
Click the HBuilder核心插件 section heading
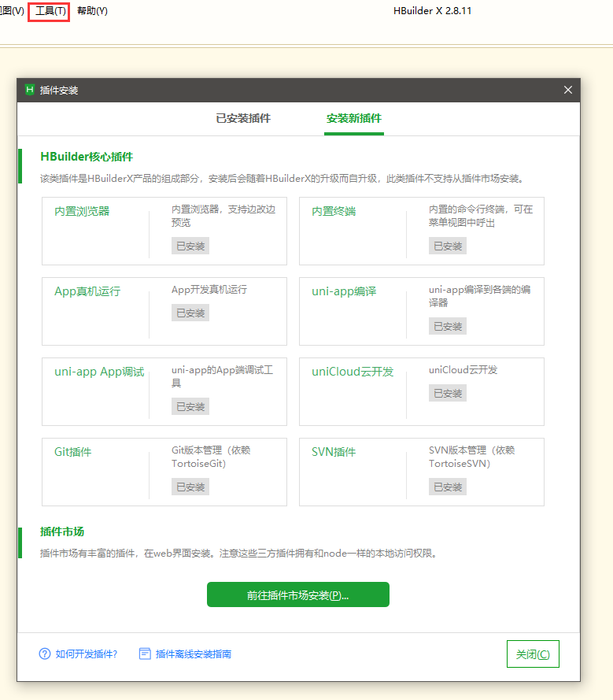[87, 157]
